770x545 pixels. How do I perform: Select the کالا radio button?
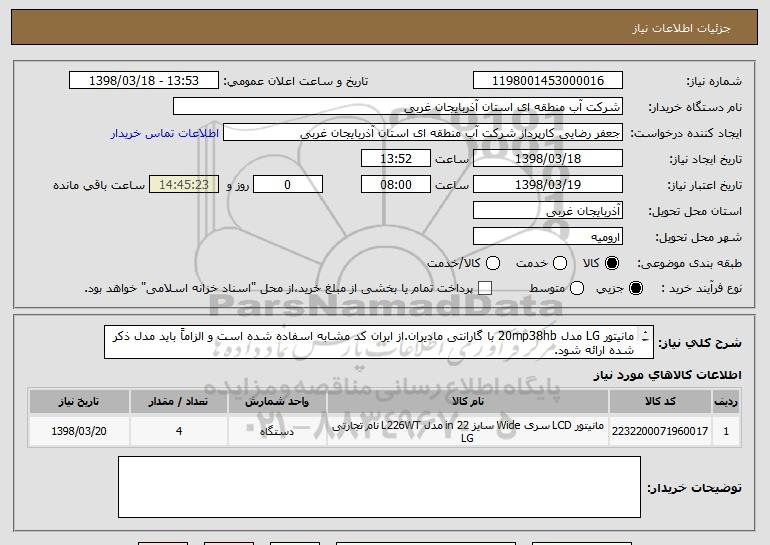tap(612, 264)
